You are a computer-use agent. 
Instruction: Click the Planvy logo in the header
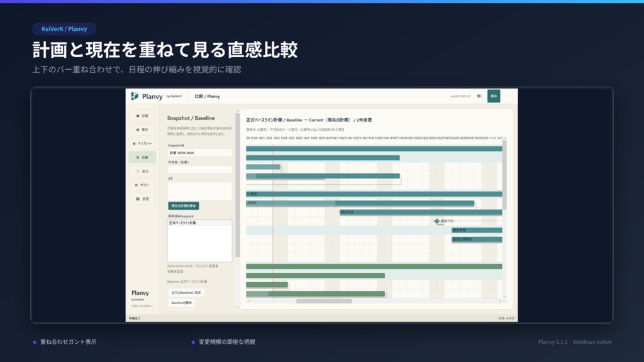pos(147,96)
